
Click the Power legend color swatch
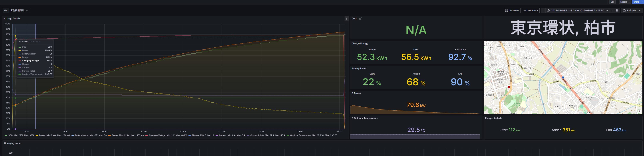click(x=37, y=135)
